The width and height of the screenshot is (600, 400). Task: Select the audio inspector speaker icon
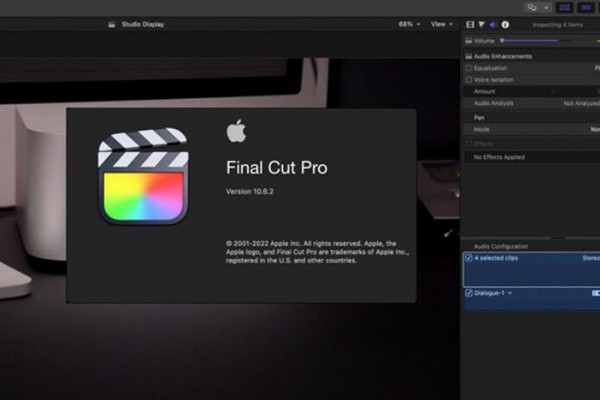click(493, 24)
